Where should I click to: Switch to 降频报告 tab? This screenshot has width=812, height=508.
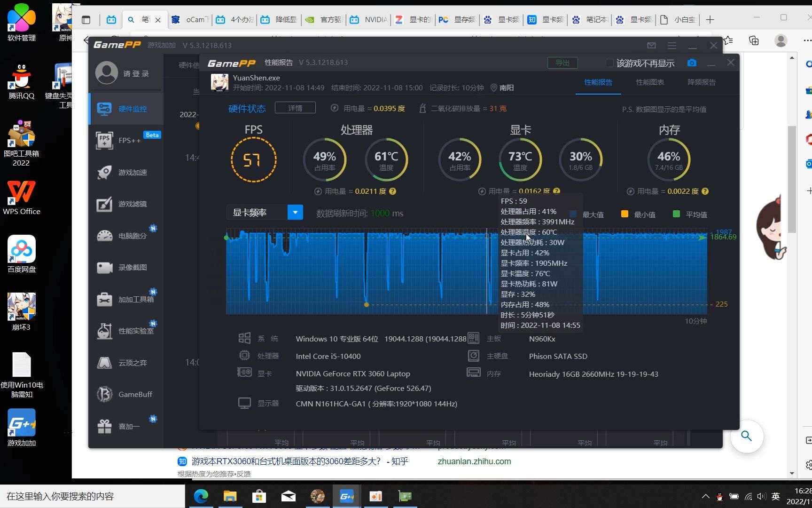[x=702, y=82]
